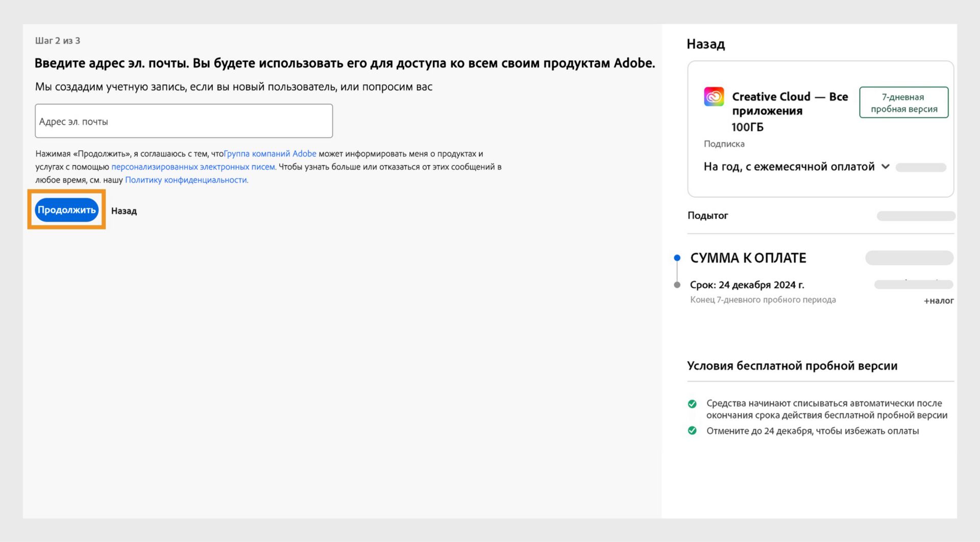Viewport: 980px width, 542px height.
Task: Open the Политику конфиденциальности link
Action: pos(186,180)
